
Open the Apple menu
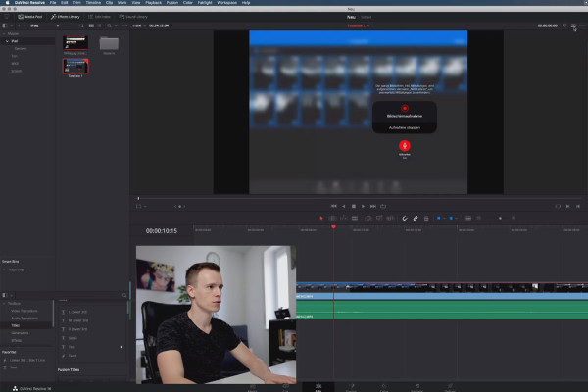pos(7,3)
